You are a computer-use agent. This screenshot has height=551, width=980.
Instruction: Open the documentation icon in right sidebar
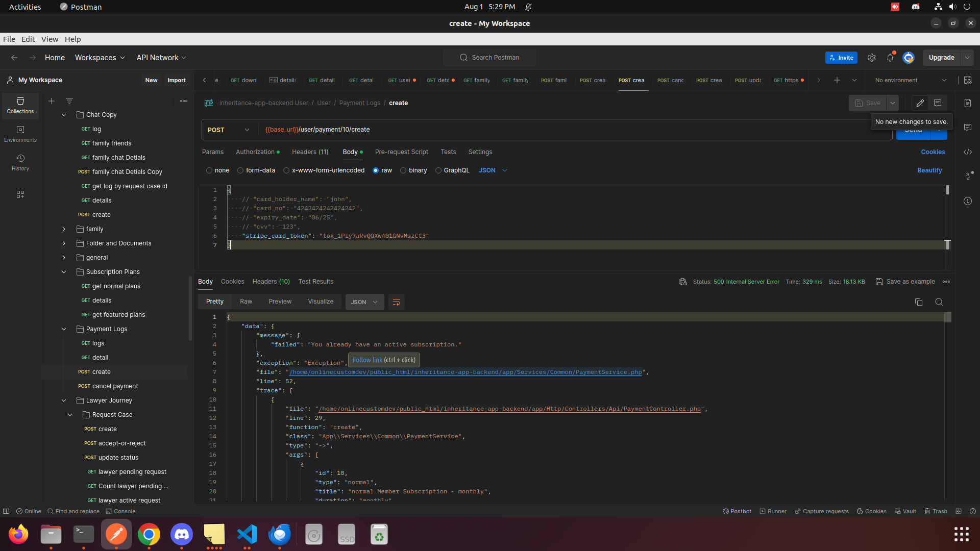click(968, 103)
